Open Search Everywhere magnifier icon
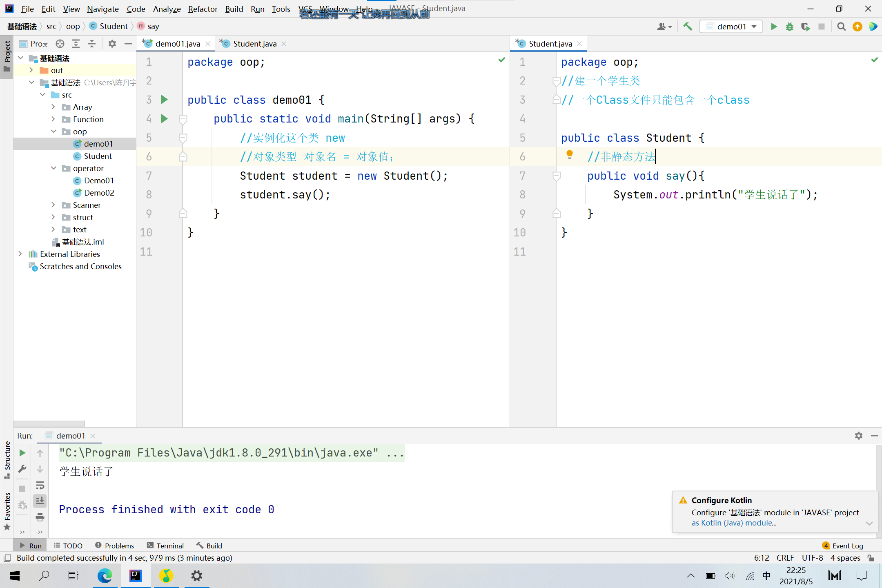Screen dimensions: 882x588 pos(841,27)
